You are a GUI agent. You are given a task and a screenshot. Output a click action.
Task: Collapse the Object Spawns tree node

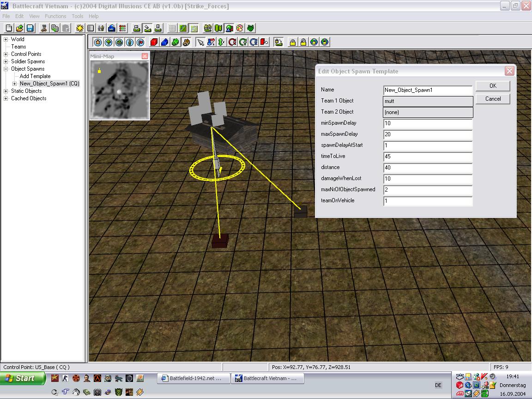point(6,69)
